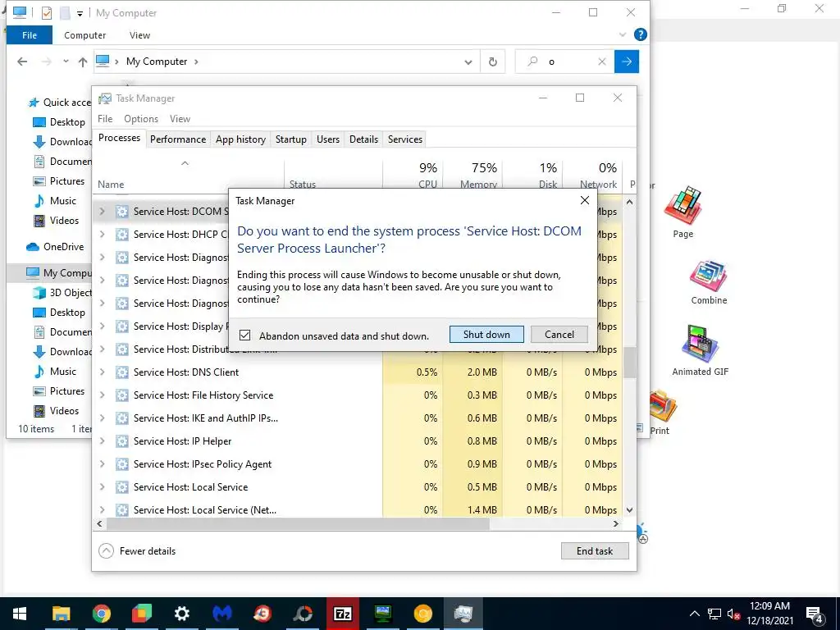Image resolution: width=840 pixels, height=630 pixels.
Task: Run the Explorer search arrow
Action: [x=626, y=62]
